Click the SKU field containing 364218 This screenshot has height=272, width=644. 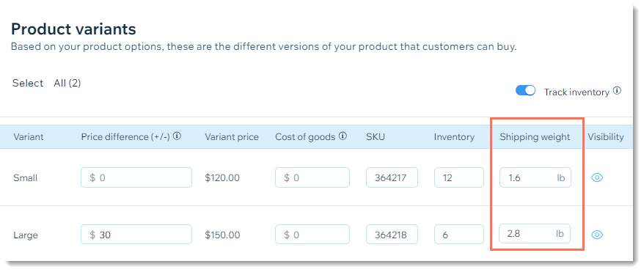[392, 235]
